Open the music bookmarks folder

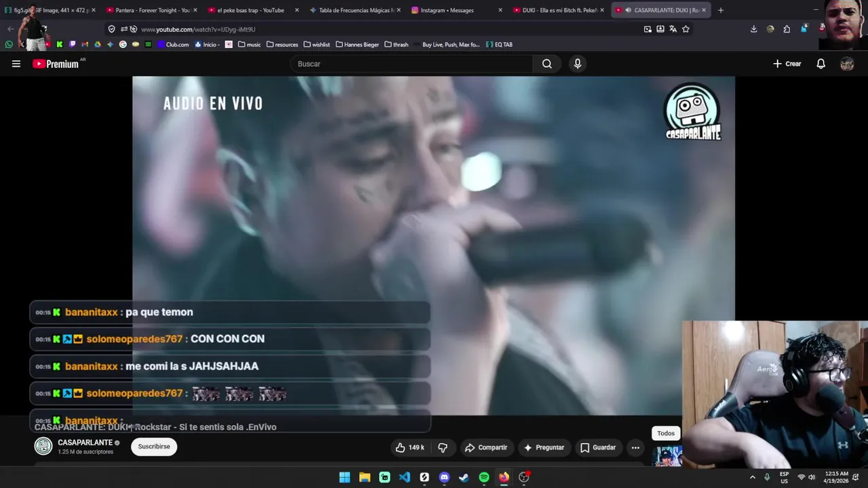tap(250, 45)
